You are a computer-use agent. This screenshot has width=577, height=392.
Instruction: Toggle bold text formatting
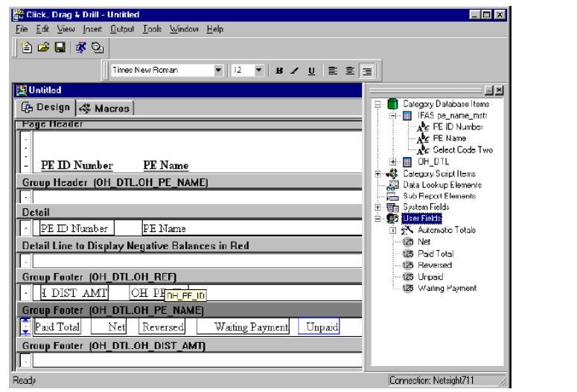click(x=279, y=71)
